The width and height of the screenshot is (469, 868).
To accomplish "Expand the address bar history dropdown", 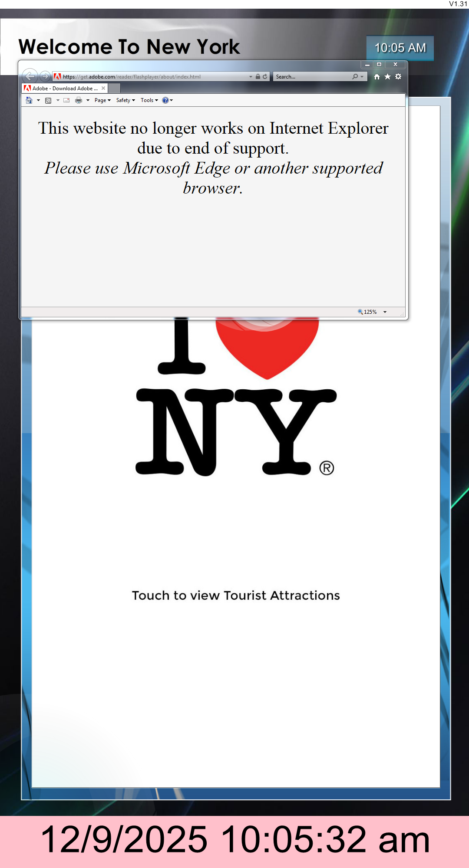I will [251, 77].
